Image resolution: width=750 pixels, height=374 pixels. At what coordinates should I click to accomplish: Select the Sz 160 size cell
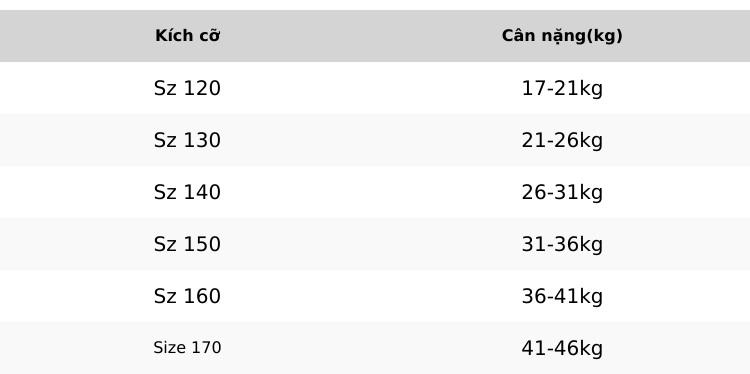[x=188, y=296]
